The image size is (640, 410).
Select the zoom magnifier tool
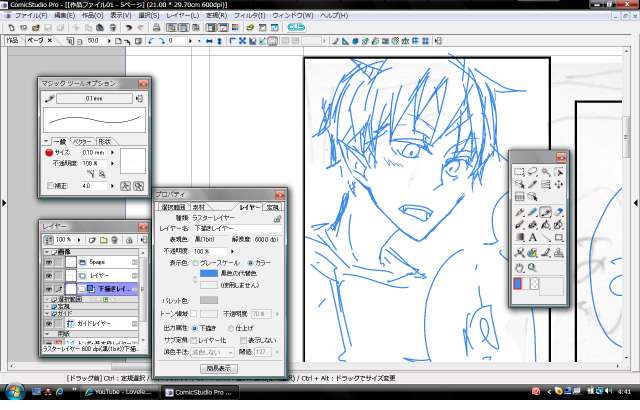(532, 268)
